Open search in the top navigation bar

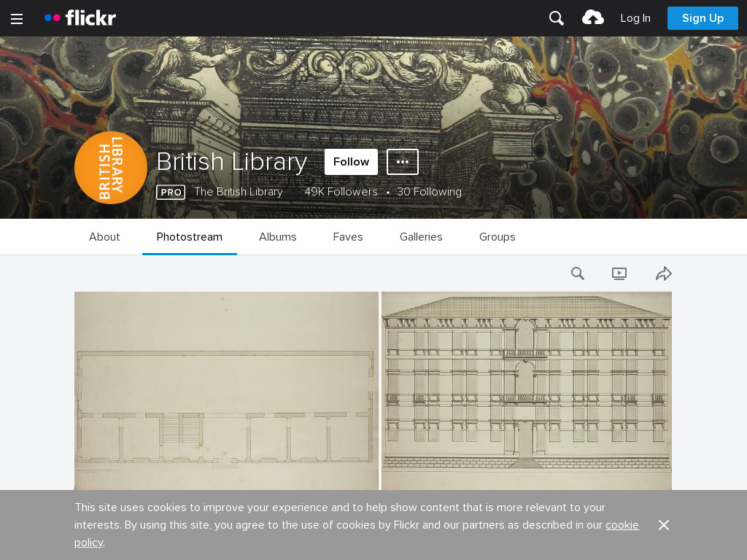pos(556,18)
